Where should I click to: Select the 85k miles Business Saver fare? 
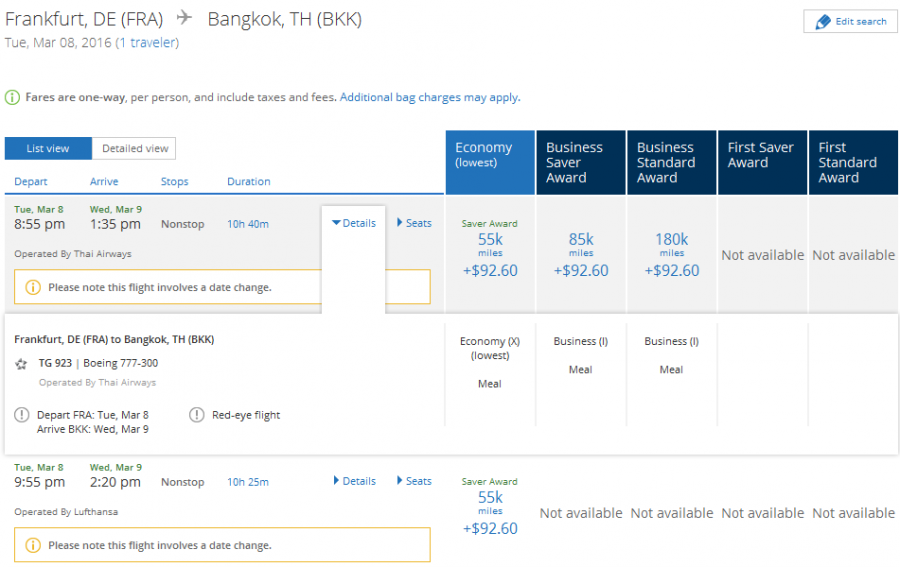coord(581,255)
